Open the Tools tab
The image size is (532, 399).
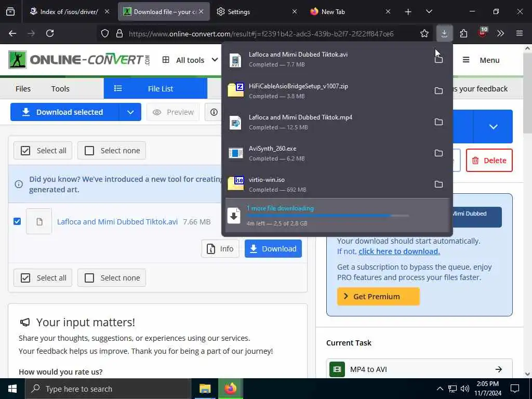point(60,88)
